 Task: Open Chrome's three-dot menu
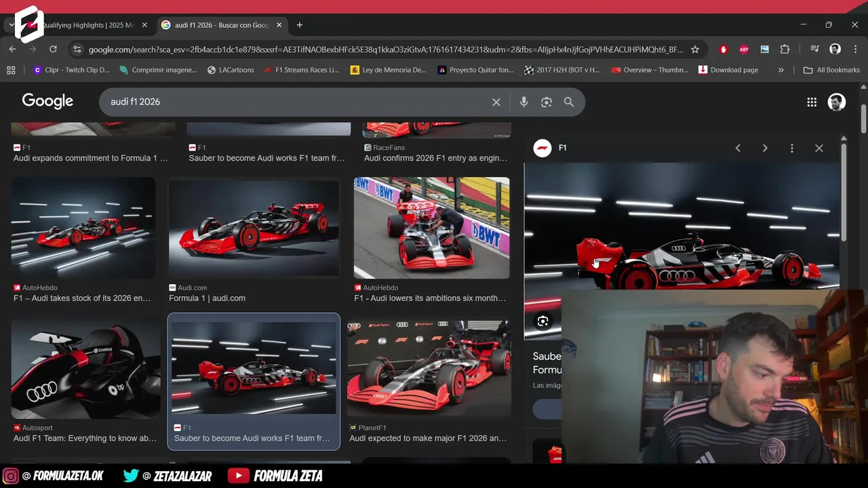coord(854,49)
